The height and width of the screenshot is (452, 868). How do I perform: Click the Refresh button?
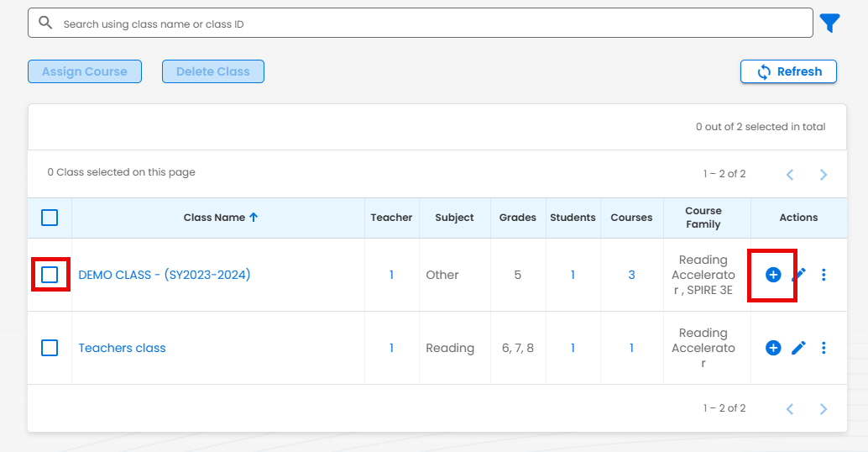click(x=788, y=71)
